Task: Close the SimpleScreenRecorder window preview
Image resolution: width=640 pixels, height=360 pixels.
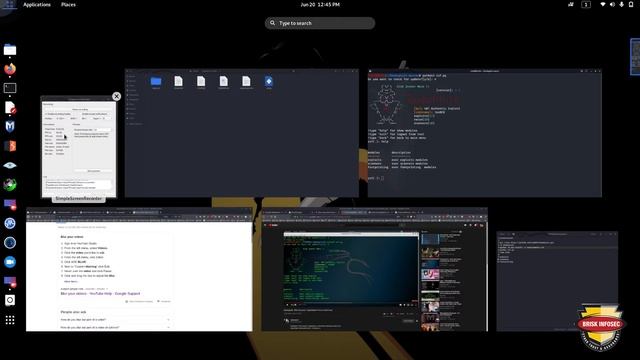Action: tap(116, 96)
